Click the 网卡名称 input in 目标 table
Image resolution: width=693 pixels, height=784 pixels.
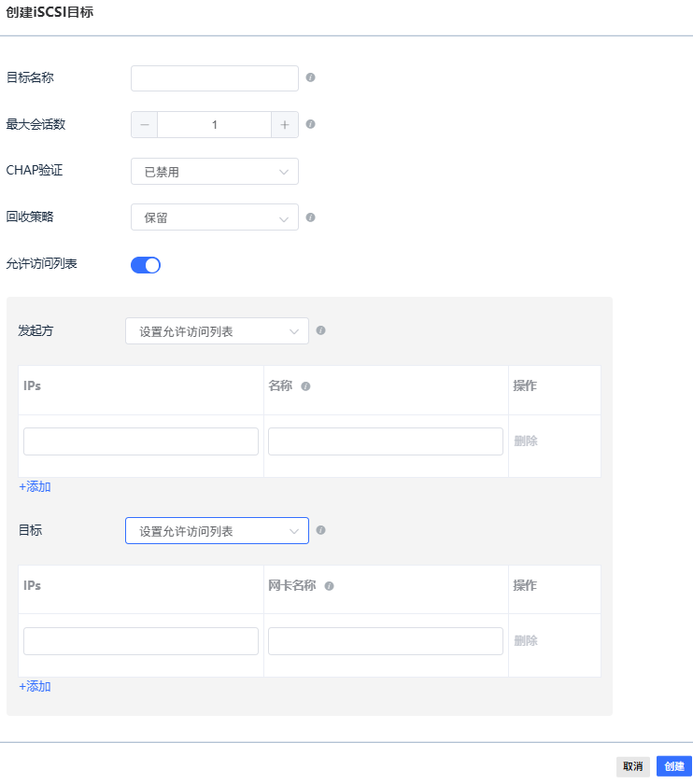point(386,641)
